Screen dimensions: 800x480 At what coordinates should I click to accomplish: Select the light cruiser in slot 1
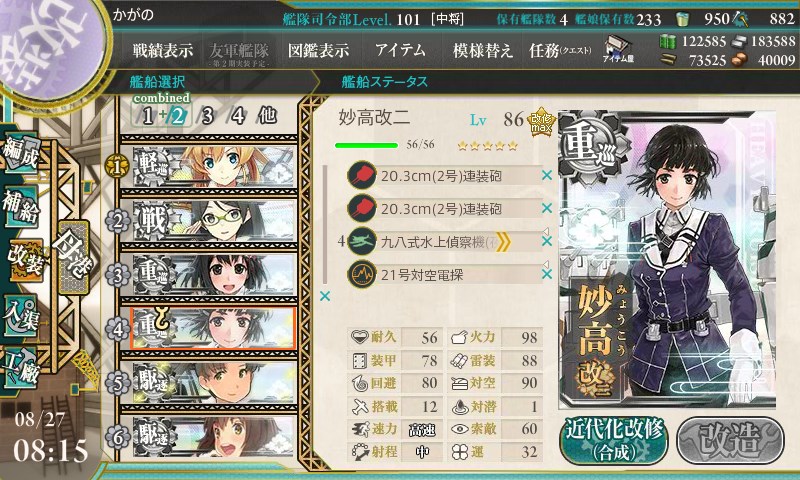[x=214, y=166]
